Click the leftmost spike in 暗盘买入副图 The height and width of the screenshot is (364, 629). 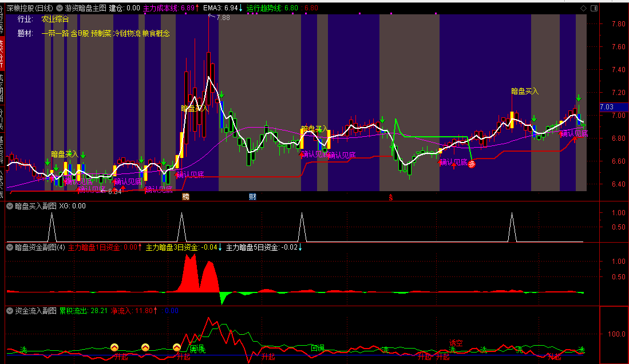pyautogui.click(x=52, y=227)
